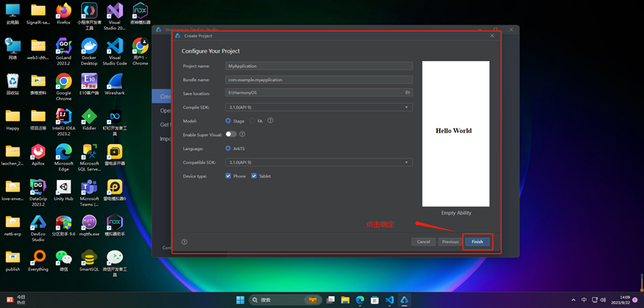Viewport: 644px width, 308px height.
Task: Expand Compile SDK dropdown
Action: (319, 107)
